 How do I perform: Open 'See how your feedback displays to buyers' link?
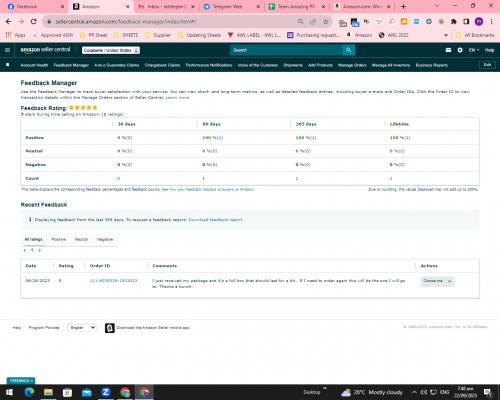[208, 189]
